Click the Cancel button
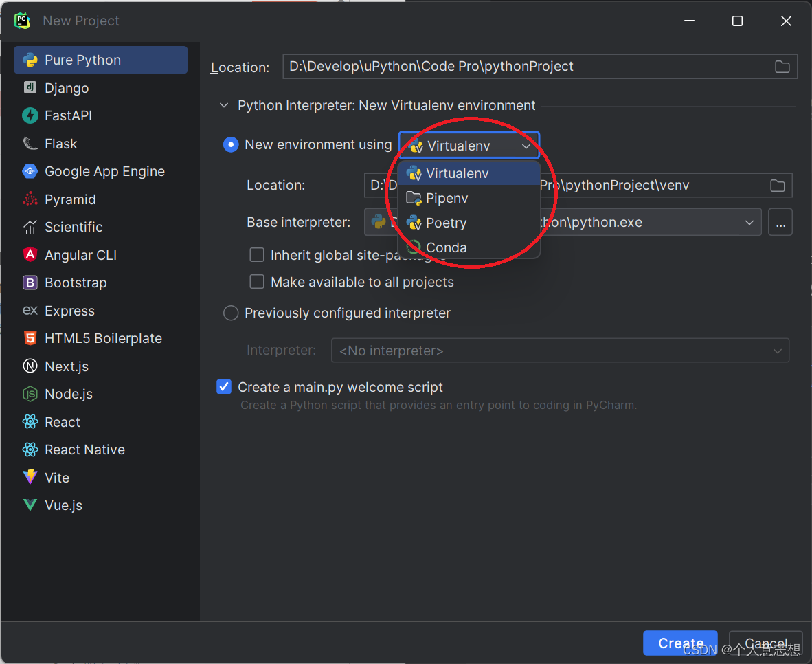This screenshot has width=812, height=664. pyautogui.click(x=765, y=643)
